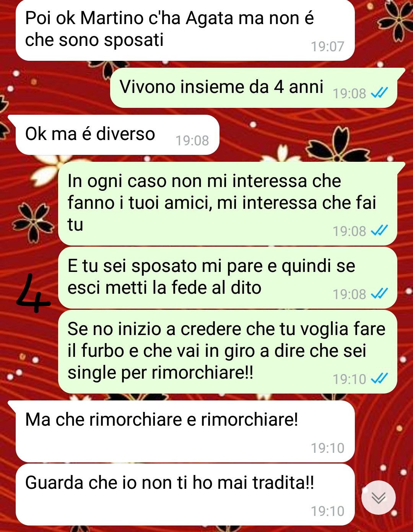Tap 19:08 time beside 'Vivono insieme da 4 anni'
This screenshot has width=413, height=532.
pyautogui.click(x=349, y=93)
